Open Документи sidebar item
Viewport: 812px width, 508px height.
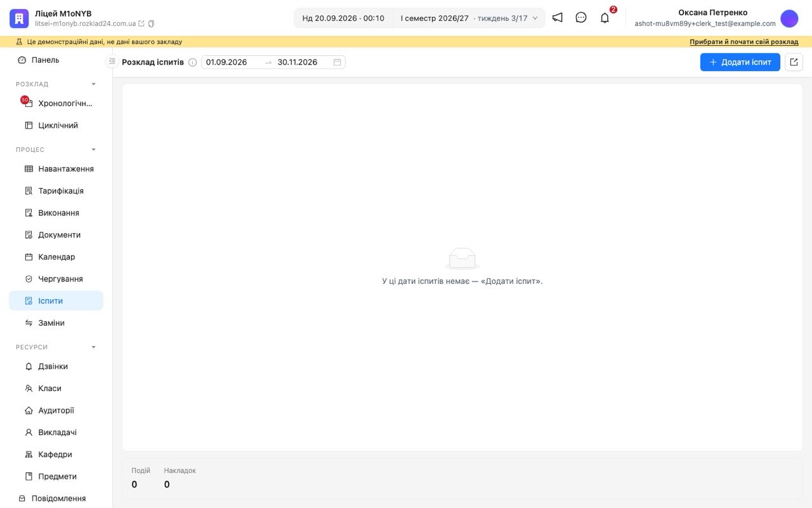tap(56, 235)
